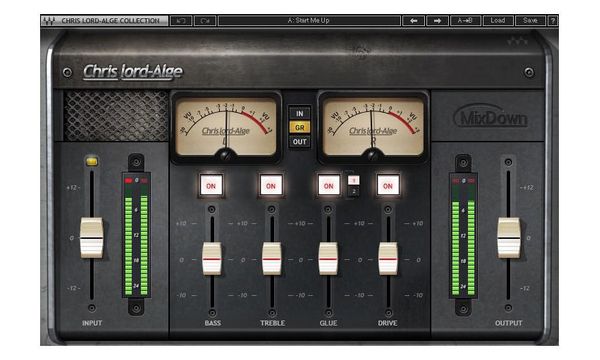Image resolution: width=600 pixels, height=360 pixels.
Task: Click the Waves logo in title bar
Action: (49, 21)
